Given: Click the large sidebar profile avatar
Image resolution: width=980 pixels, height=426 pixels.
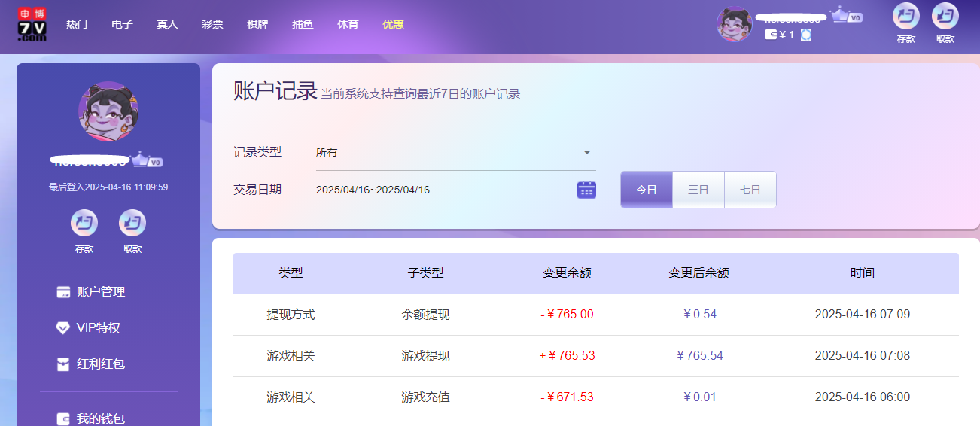Looking at the screenshot, I should coord(108,111).
